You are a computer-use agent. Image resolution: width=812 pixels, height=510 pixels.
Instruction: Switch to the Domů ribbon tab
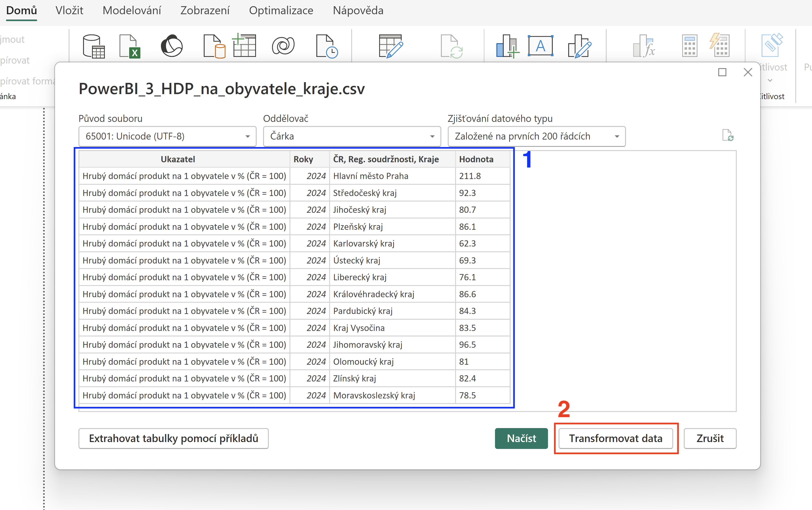[22, 11]
